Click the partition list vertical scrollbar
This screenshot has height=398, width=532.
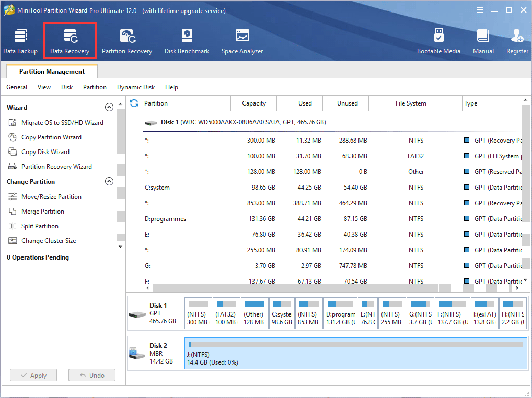click(x=525, y=161)
